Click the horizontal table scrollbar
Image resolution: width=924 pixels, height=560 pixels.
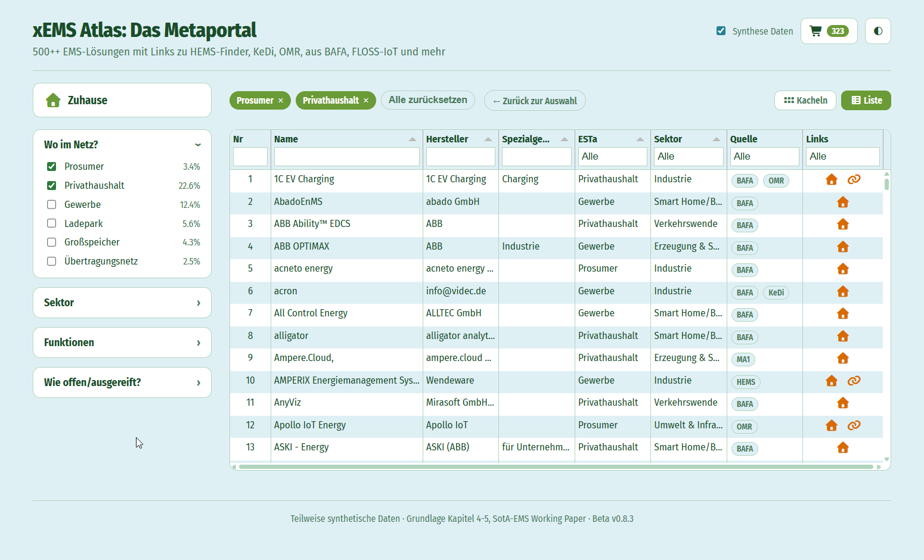click(x=556, y=467)
